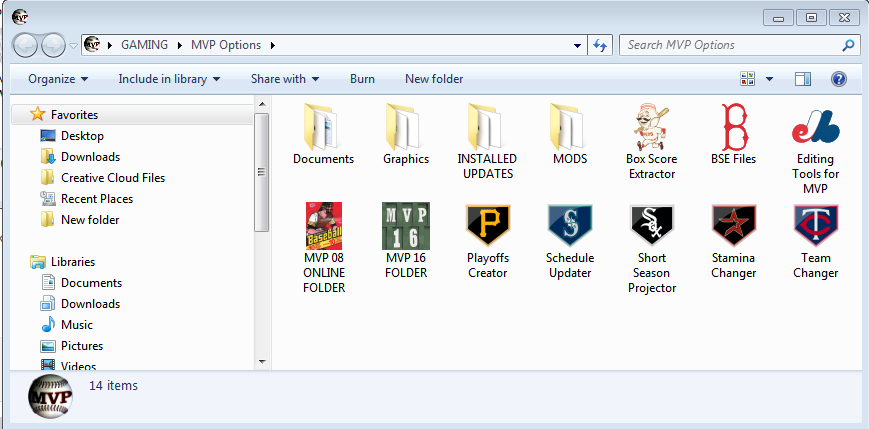Click the sidebar scrollbar down arrow
This screenshot has height=429, width=869.
click(263, 362)
